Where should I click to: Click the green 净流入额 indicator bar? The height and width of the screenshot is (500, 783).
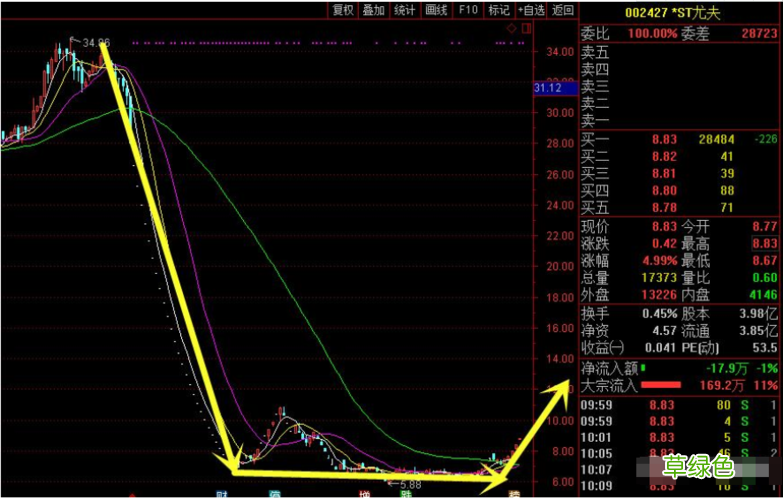click(x=643, y=367)
